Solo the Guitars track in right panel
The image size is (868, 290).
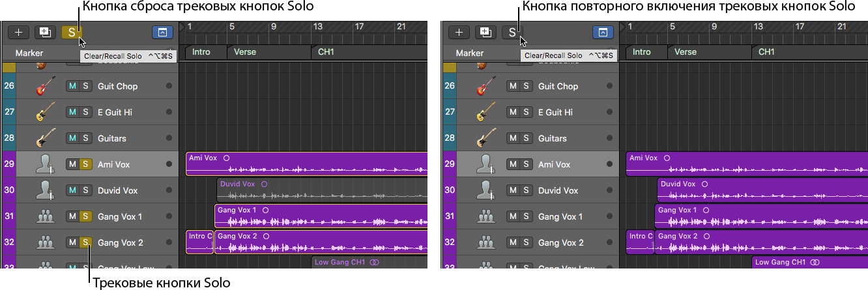click(x=525, y=138)
